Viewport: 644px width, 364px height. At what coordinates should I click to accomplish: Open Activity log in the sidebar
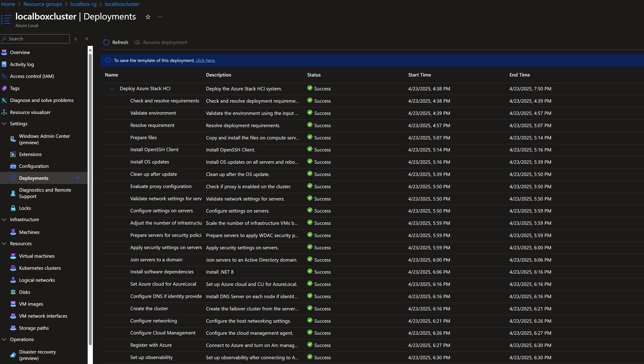pos(44,64)
